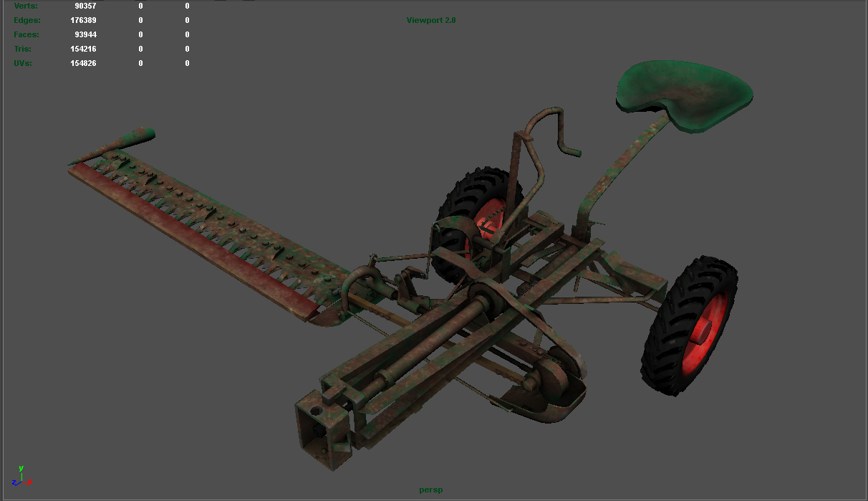Select the green tractor seat mesh
The height and width of the screenshot is (501, 868).
(684, 95)
